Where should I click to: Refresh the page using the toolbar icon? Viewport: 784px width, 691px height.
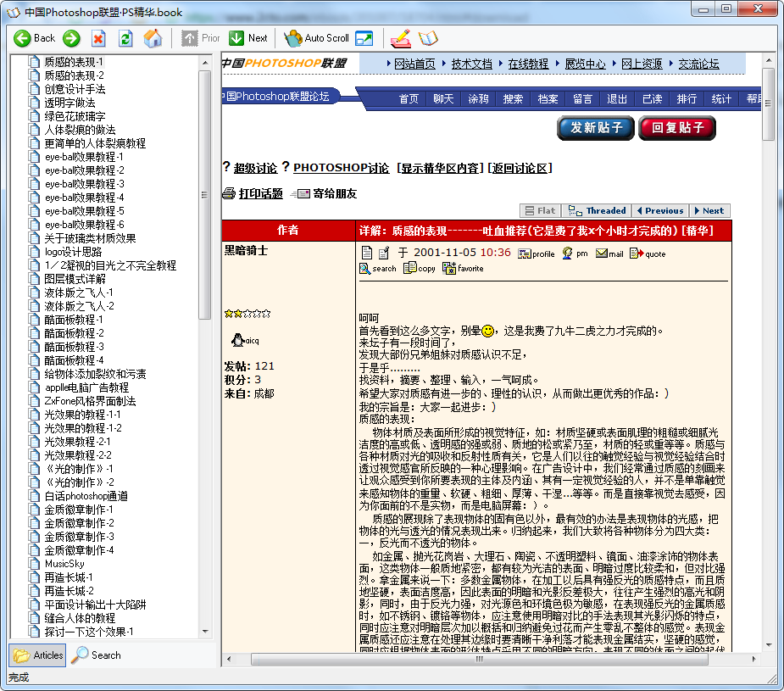(125, 38)
